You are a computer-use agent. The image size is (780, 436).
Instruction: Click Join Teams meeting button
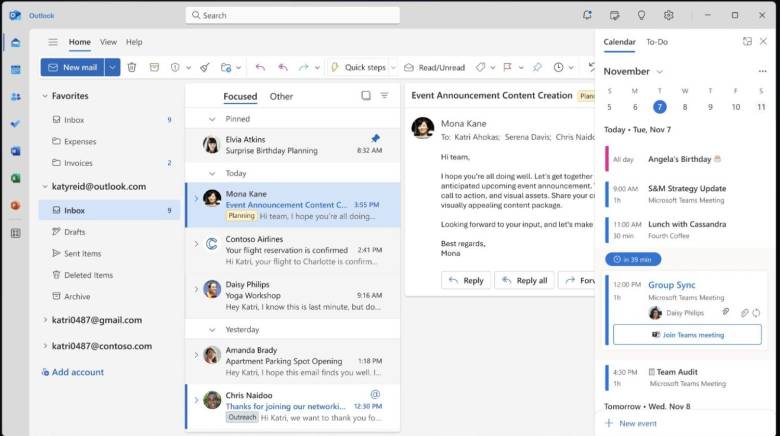pos(687,334)
